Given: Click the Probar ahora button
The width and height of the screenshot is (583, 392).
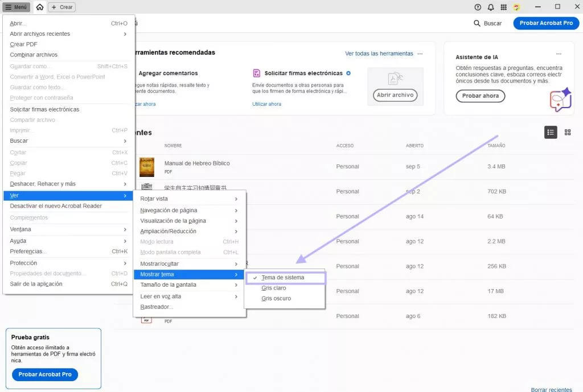Looking at the screenshot, I should [481, 96].
